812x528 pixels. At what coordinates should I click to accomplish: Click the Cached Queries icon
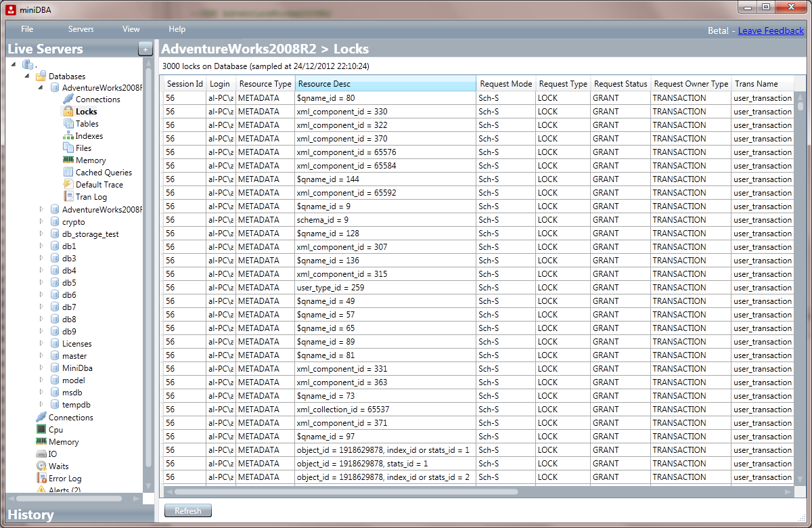tap(68, 172)
